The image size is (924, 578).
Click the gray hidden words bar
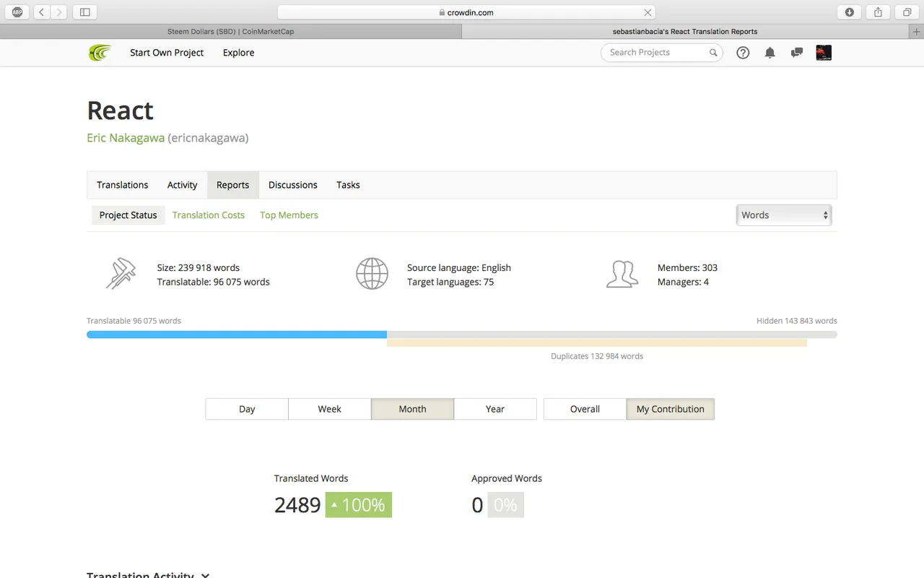pyautogui.click(x=612, y=335)
